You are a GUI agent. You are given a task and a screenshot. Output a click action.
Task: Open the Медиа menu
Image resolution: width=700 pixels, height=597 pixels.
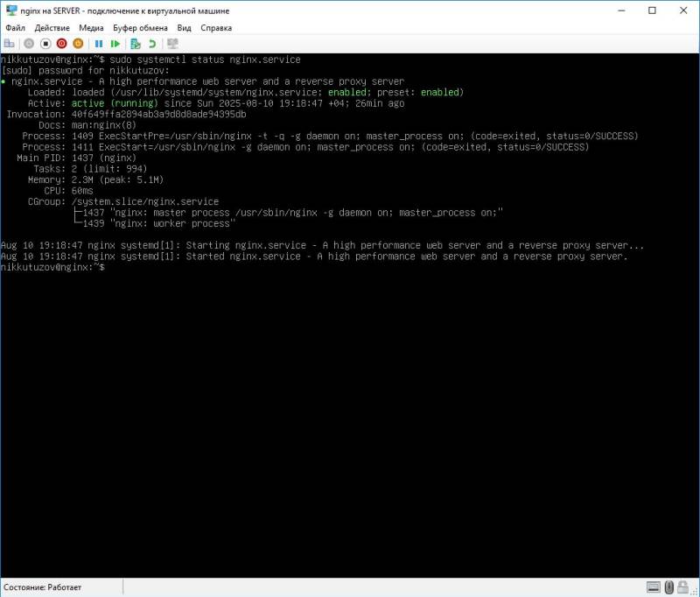pos(91,27)
